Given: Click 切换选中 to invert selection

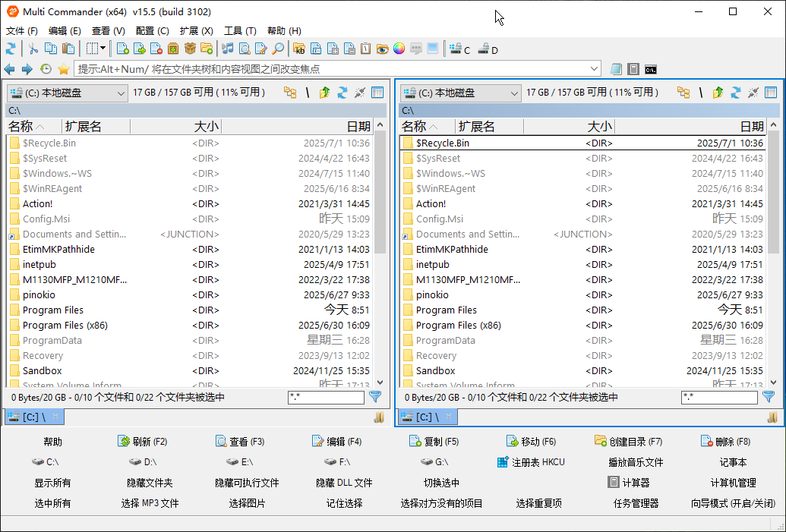Looking at the screenshot, I should [x=442, y=483].
